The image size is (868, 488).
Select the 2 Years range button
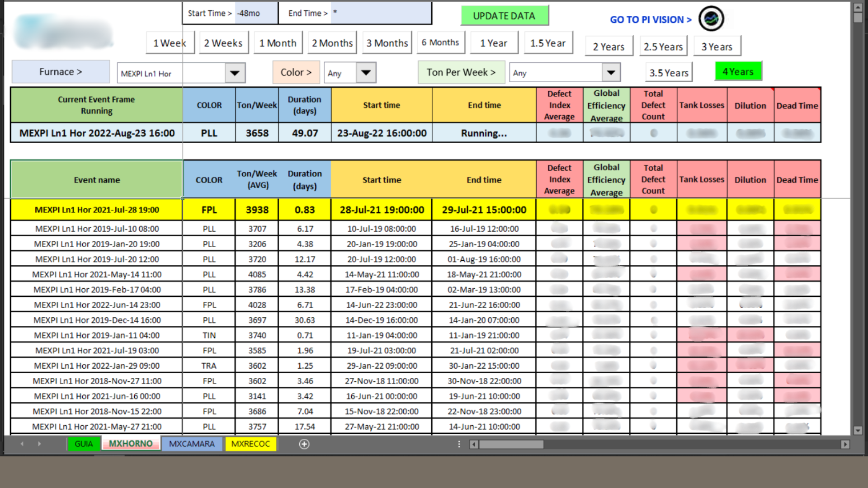click(609, 47)
